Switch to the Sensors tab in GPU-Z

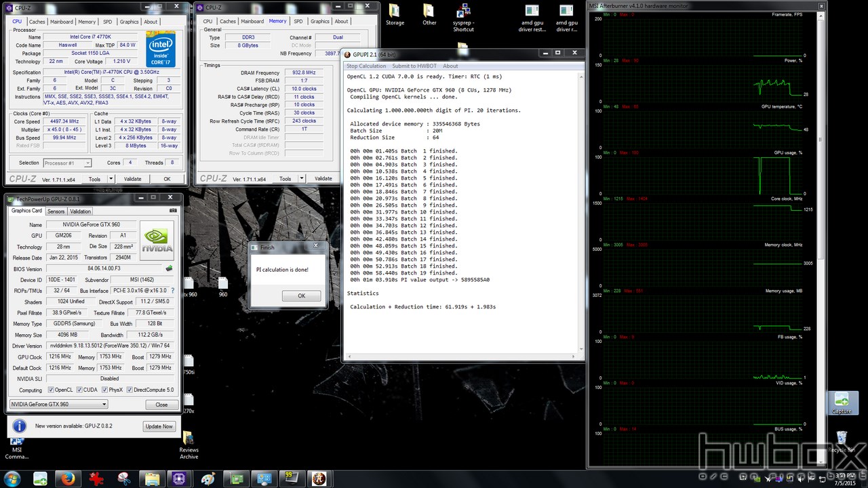(x=56, y=211)
